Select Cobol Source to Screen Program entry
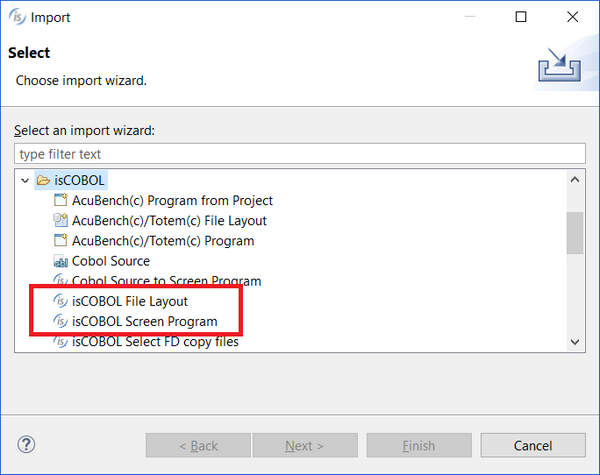Image resolution: width=600 pixels, height=475 pixels. coord(166,281)
